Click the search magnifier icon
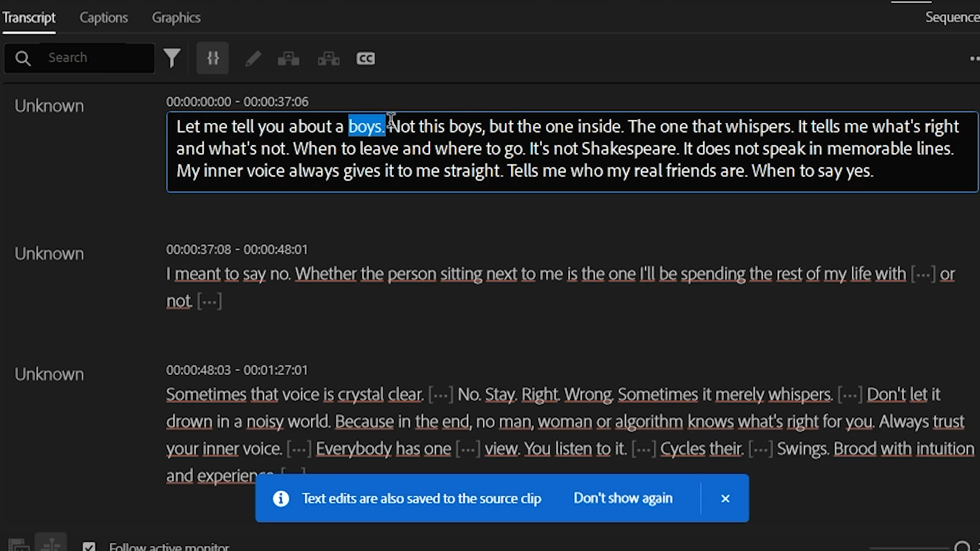Image resolution: width=980 pixels, height=551 pixels. pos(22,58)
